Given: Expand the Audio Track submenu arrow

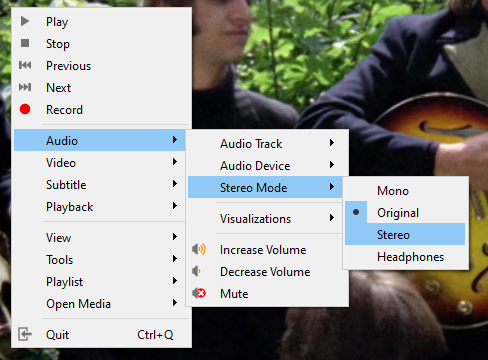Looking at the screenshot, I should [x=332, y=143].
